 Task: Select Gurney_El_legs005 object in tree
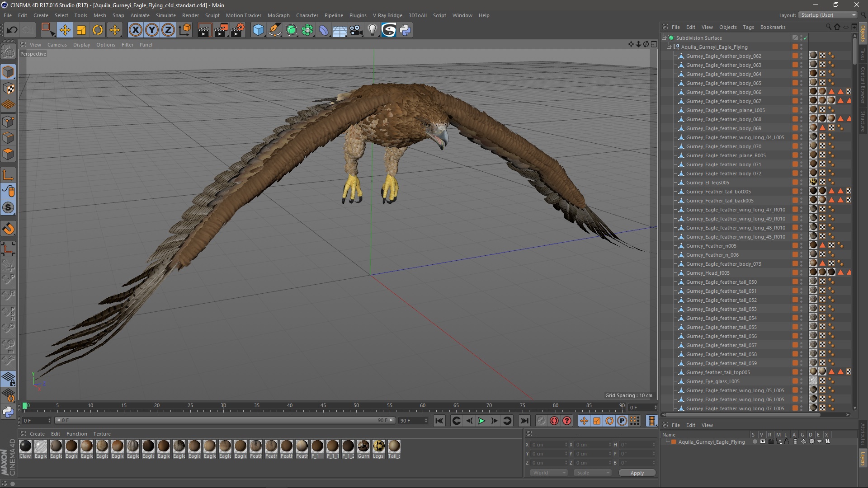coord(708,183)
